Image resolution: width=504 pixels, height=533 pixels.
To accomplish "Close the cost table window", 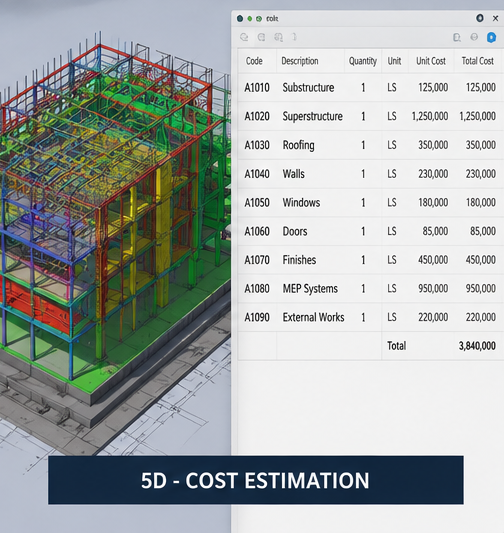I will coord(496,18).
